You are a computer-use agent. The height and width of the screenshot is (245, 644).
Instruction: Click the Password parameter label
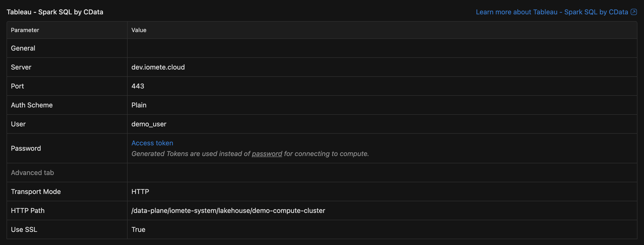click(x=26, y=148)
